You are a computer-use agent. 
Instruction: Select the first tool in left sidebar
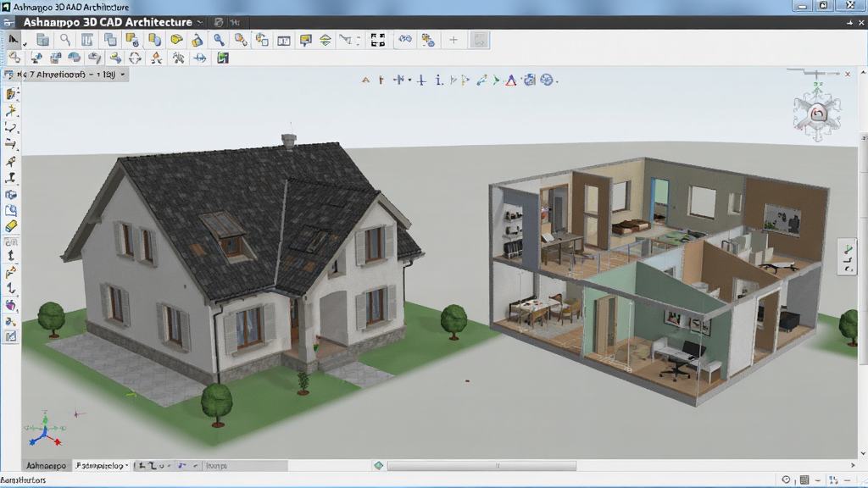(11, 95)
